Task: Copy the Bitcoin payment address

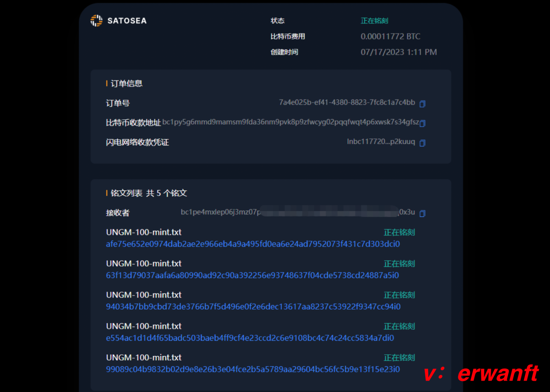Action: (422, 123)
